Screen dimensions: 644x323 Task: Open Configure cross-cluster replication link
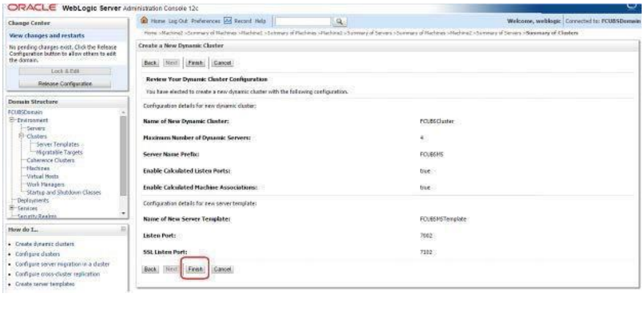coord(58,274)
